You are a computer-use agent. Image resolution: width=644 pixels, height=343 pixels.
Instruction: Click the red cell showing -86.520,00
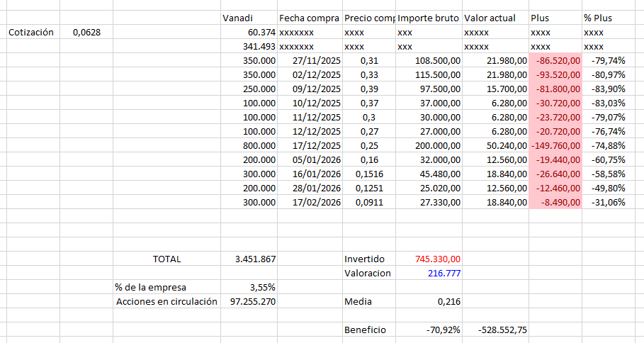pyautogui.click(x=555, y=60)
